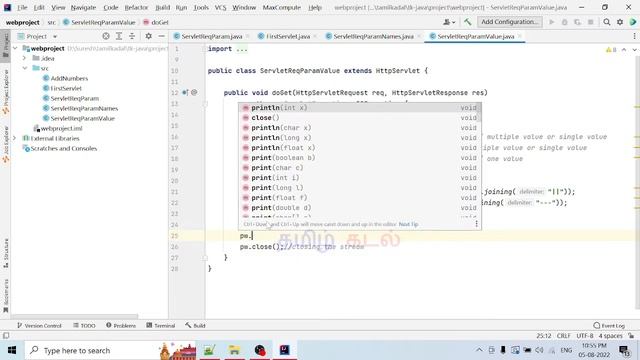
Task: Click CRLF line separator in status bar
Action: pyautogui.click(x=563, y=336)
